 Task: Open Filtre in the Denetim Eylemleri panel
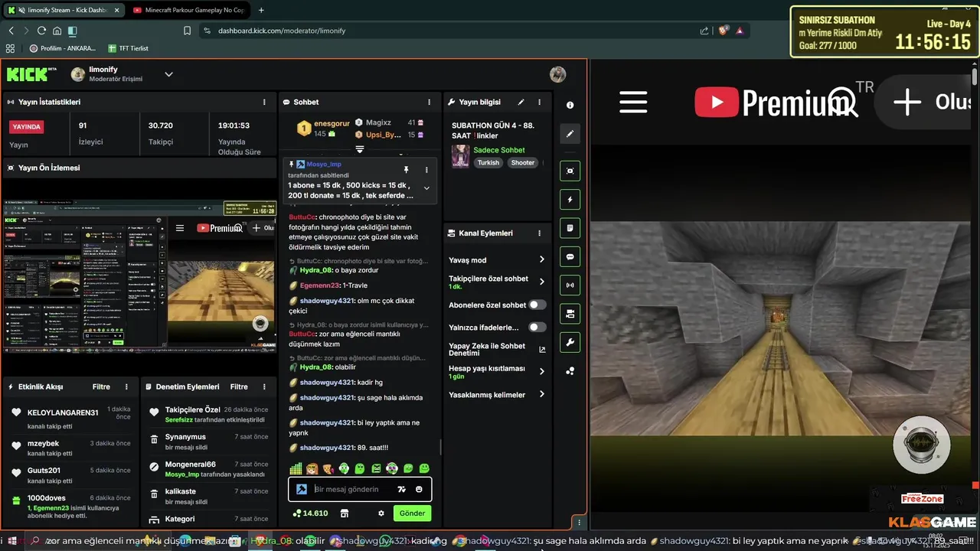tap(239, 386)
